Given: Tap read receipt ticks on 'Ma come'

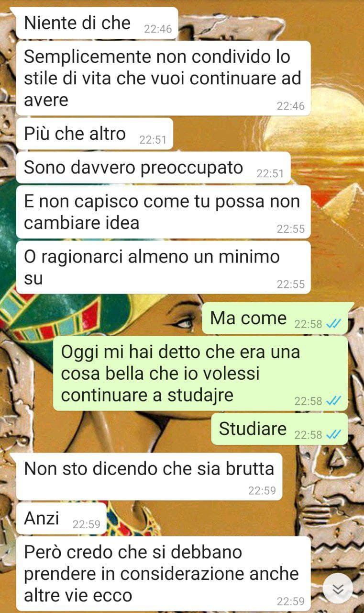Looking at the screenshot, I should click(333, 324).
